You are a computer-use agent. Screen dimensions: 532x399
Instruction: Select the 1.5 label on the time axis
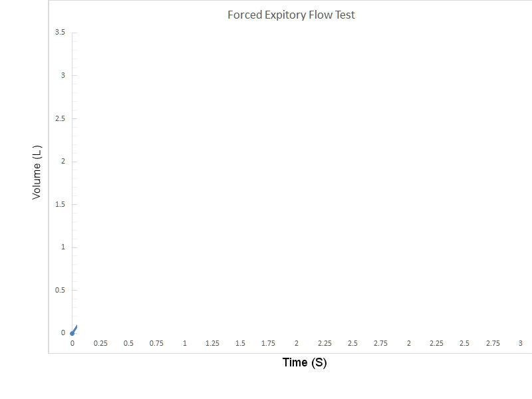(240, 343)
